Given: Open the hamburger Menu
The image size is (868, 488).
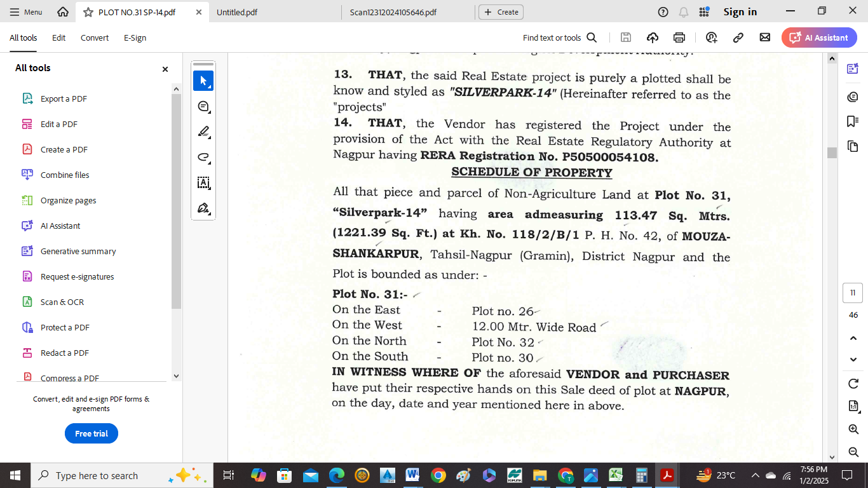Looking at the screenshot, I should pyautogui.click(x=26, y=12).
